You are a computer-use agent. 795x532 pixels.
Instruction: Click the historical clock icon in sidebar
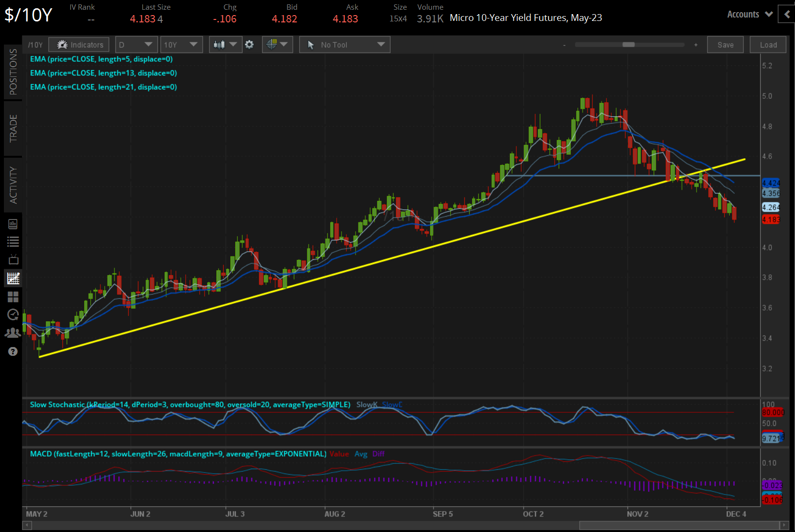point(13,314)
